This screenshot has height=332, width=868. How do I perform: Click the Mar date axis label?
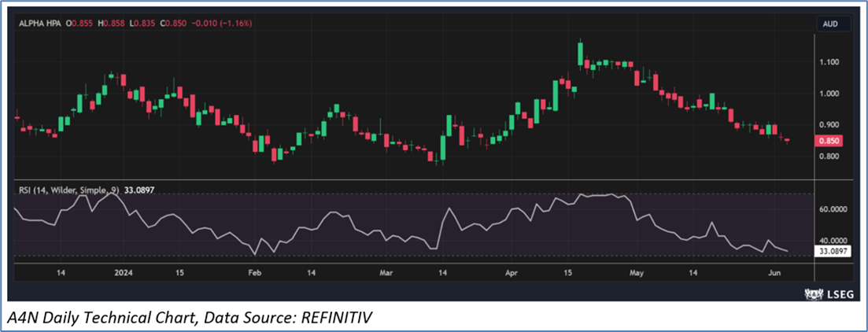click(x=387, y=273)
